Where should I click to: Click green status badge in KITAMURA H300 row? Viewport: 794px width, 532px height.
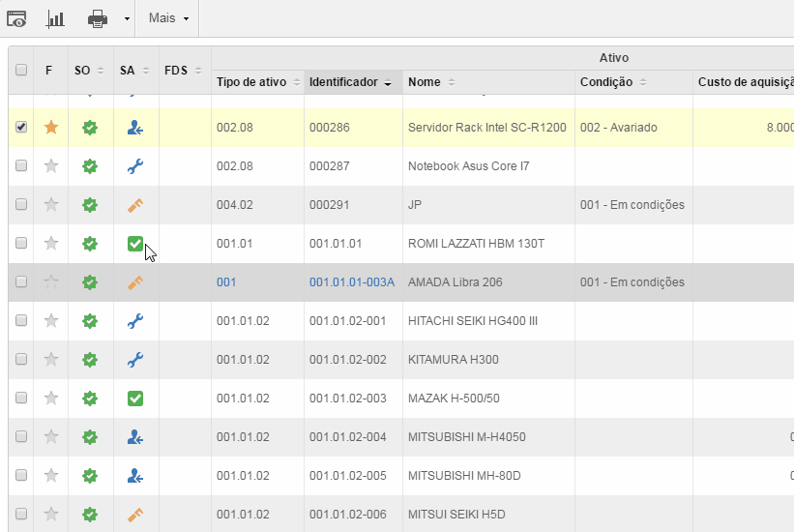click(90, 359)
